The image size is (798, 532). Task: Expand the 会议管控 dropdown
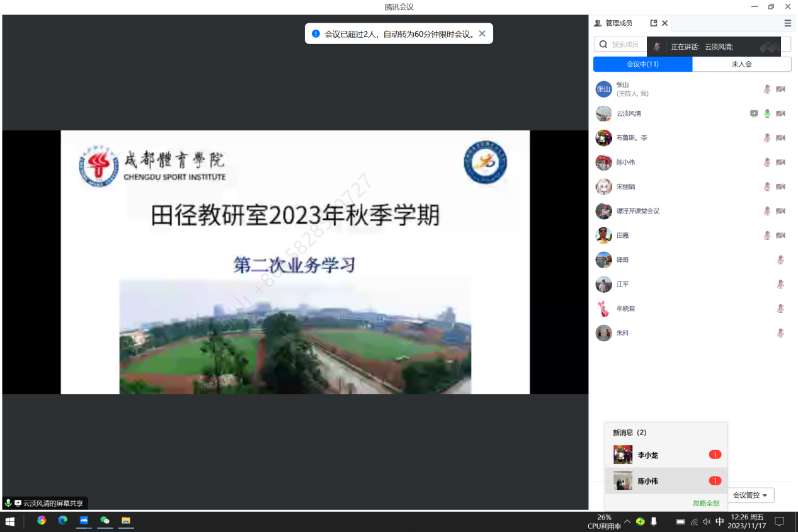[751, 495]
